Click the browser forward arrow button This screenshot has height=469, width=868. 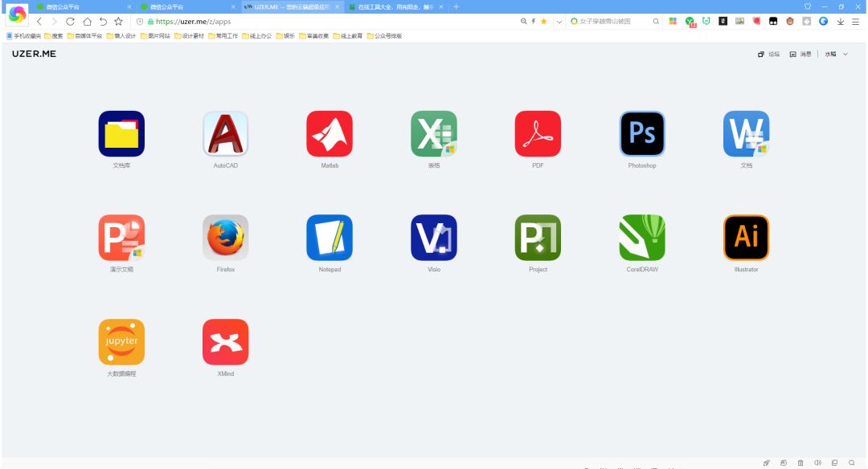coord(55,22)
